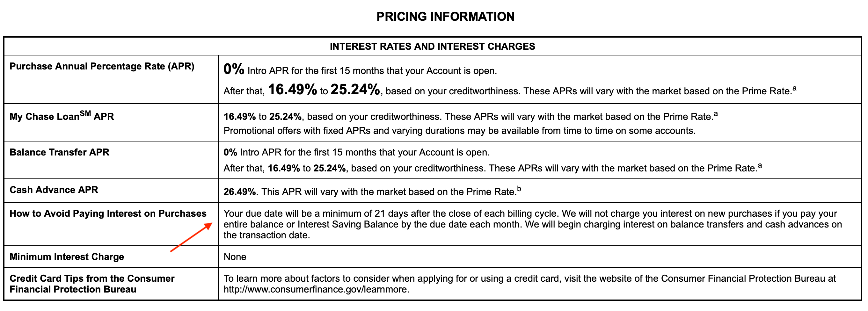Click the large 16.49% purchase rate

(x=292, y=90)
